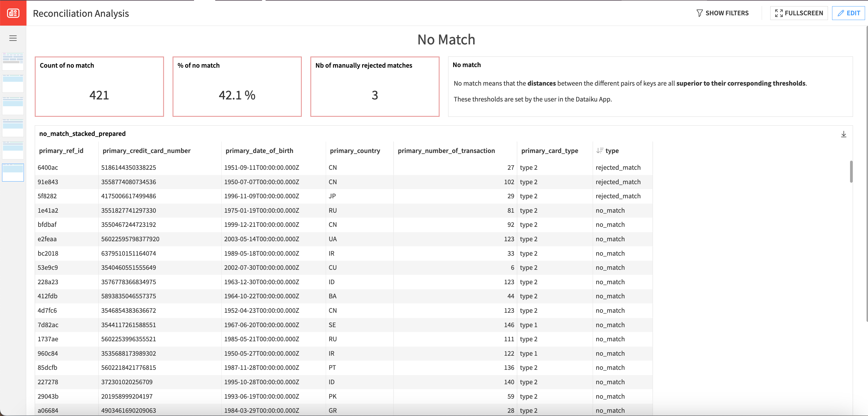Click the primary_country column header
Image resolution: width=868 pixels, height=416 pixels.
(355, 150)
